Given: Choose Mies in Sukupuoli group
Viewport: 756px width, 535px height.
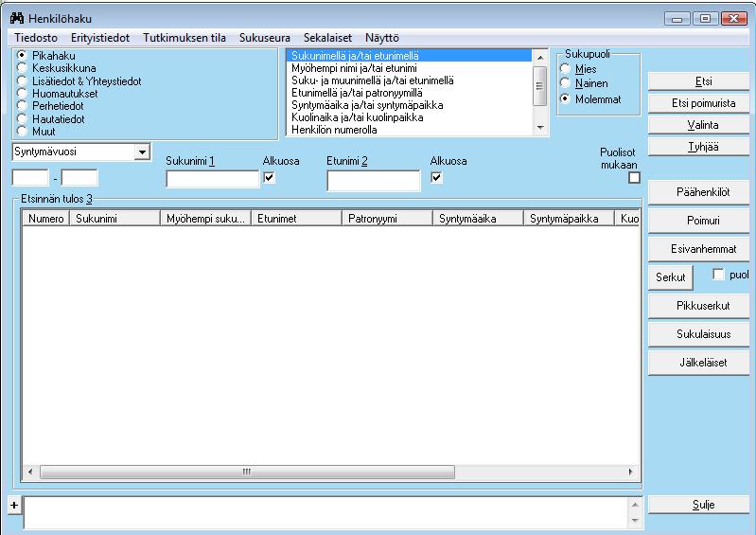Looking at the screenshot, I should click(565, 68).
